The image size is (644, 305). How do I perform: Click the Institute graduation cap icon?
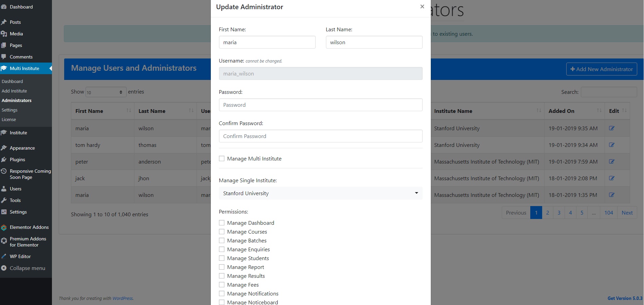point(4,133)
